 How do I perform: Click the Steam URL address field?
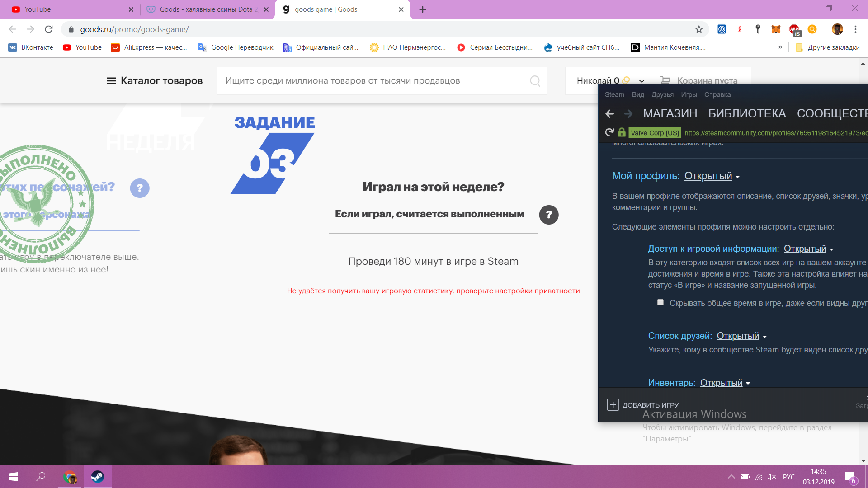tap(776, 133)
